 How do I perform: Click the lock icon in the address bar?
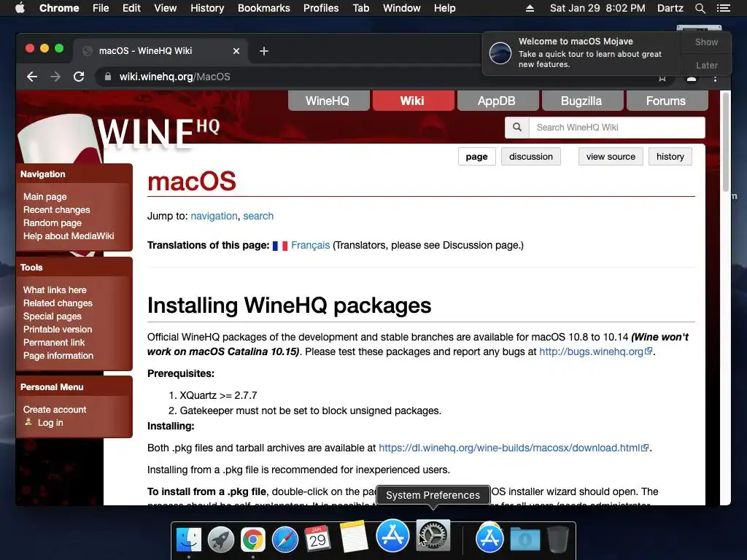(108, 77)
